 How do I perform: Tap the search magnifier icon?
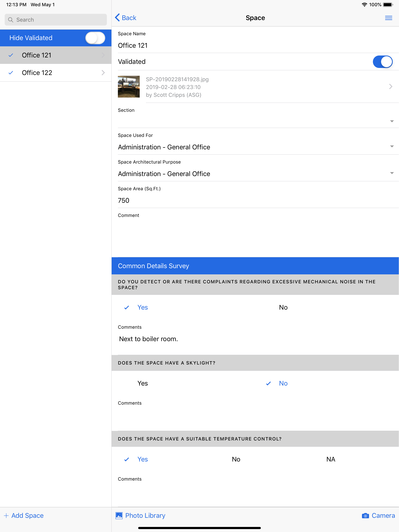(11, 20)
